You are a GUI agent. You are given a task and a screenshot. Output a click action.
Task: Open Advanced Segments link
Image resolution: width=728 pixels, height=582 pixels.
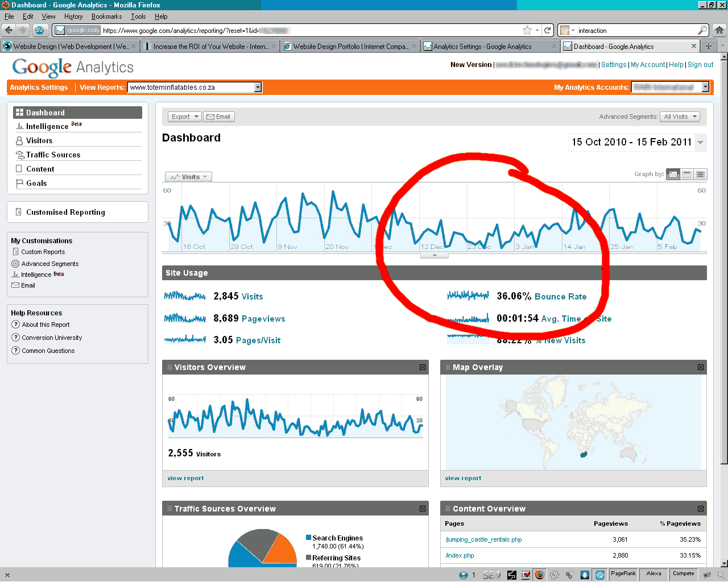(50, 264)
